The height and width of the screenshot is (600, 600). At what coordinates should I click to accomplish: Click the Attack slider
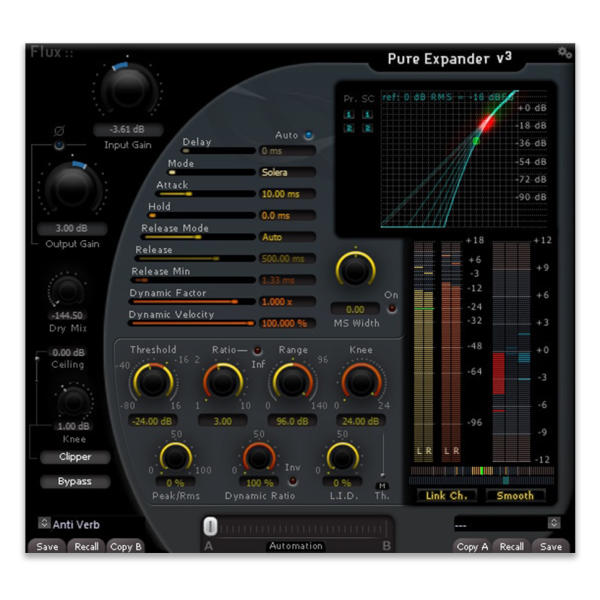[205, 194]
